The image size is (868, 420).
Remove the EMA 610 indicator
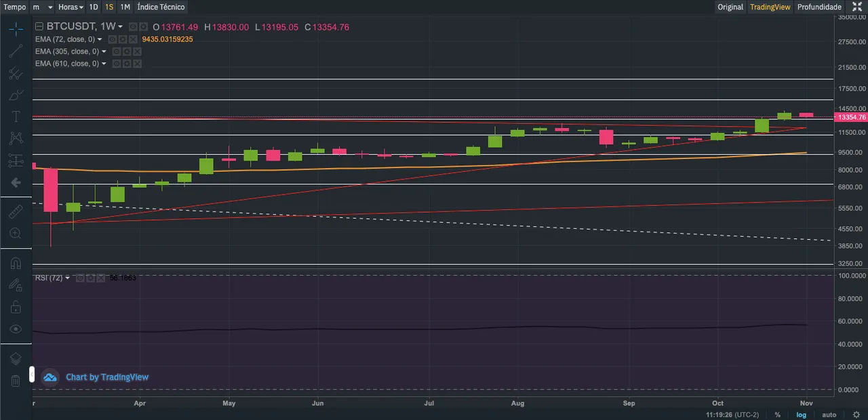[x=137, y=64]
